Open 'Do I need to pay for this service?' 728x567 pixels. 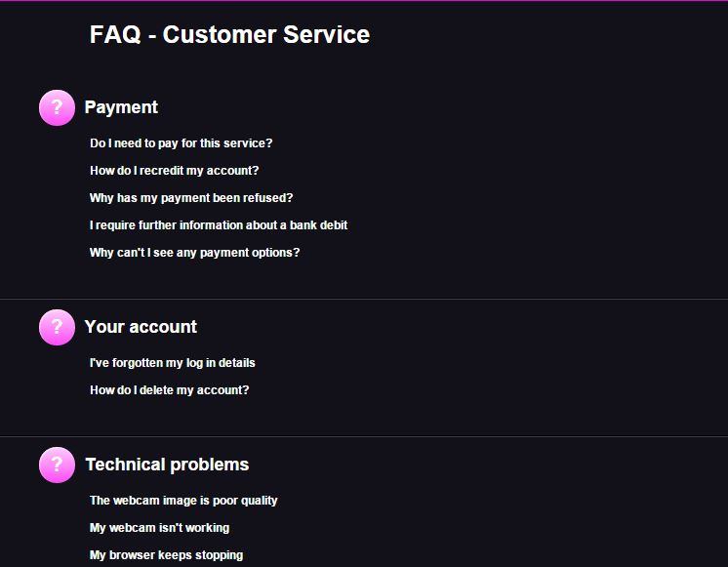click(182, 143)
